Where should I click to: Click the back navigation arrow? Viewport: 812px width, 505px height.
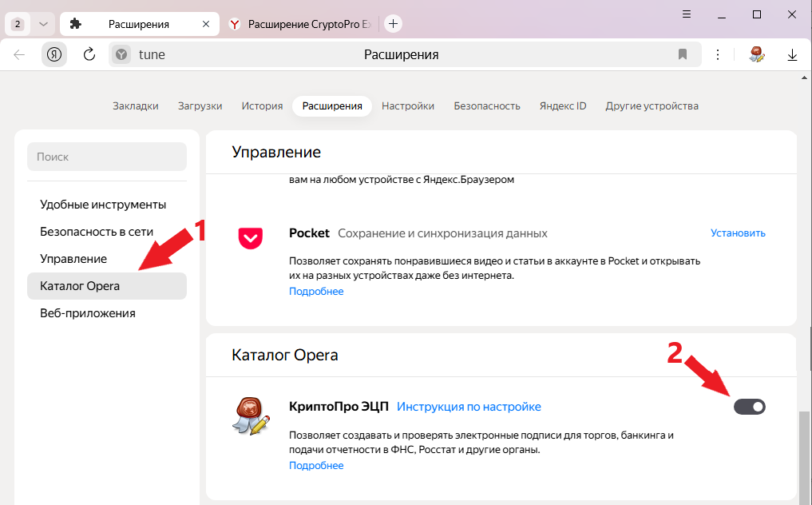pyautogui.click(x=19, y=54)
